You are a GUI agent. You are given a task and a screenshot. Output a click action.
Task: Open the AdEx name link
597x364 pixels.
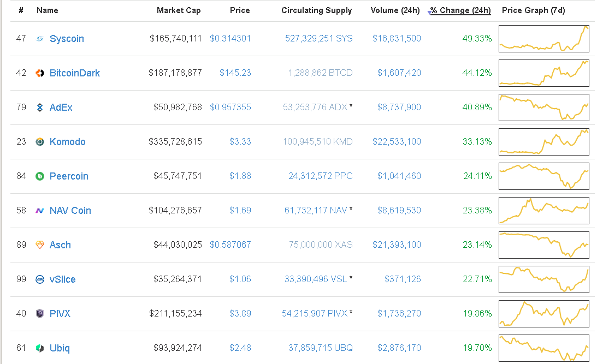(x=61, y=108)
